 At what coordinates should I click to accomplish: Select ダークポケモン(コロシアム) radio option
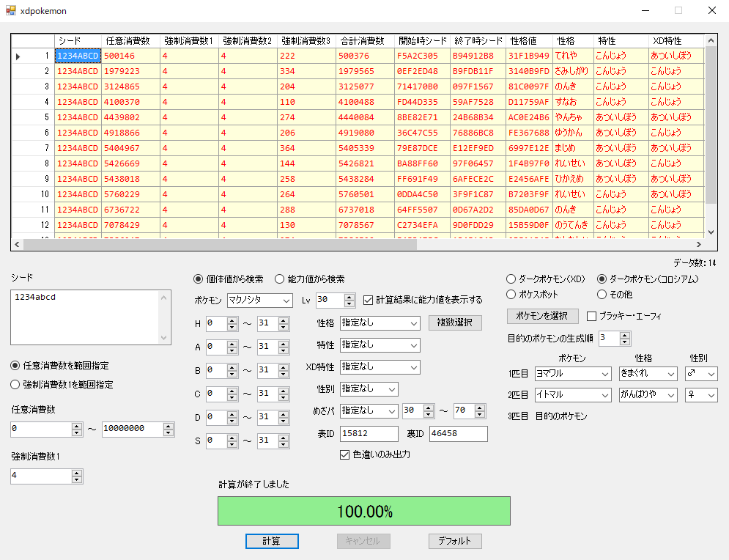pyautogui.click(x=648, y=279)
